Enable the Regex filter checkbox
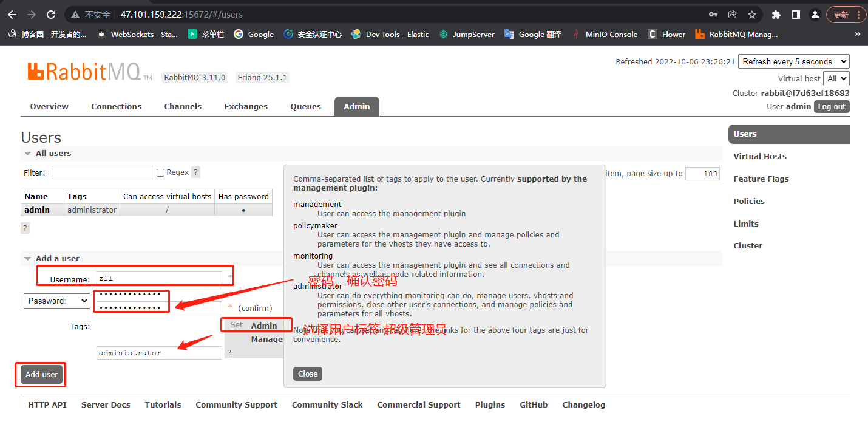 pyautogui.click(x=161, y=172)
